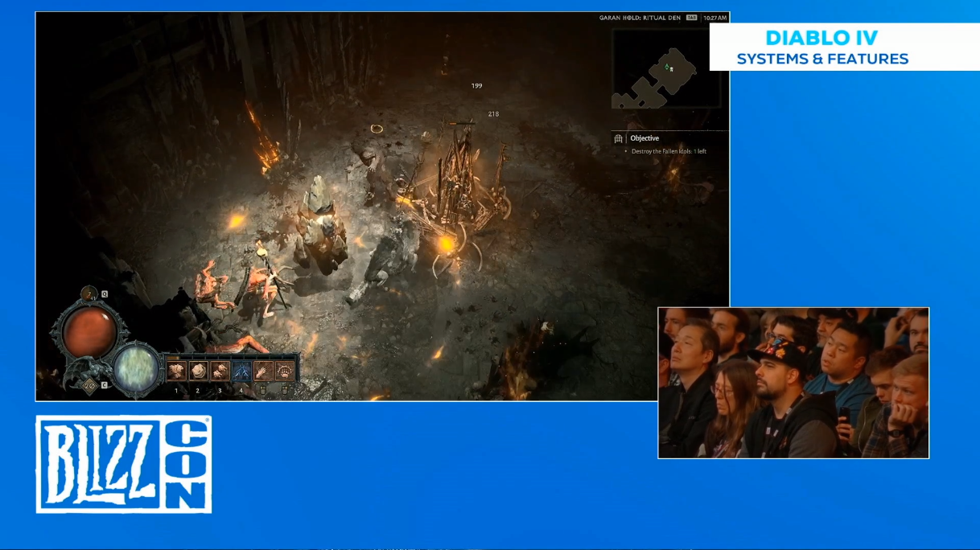Screen dimensions: 980x550
Task: Click the 199 floating damage number
Action: 477,85
